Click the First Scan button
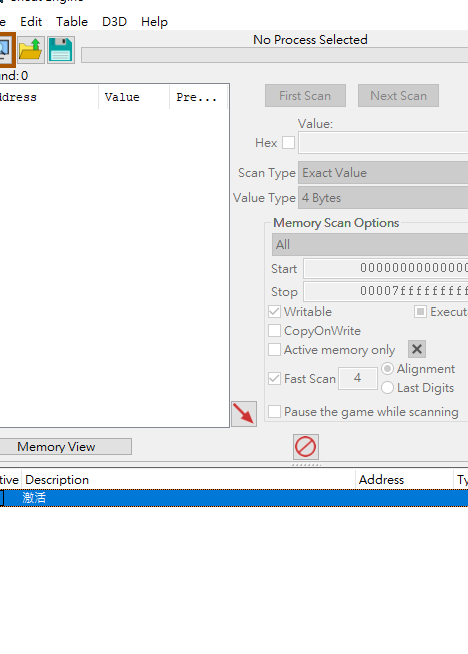This screenshot has height=654, width=468. (305, 96)
